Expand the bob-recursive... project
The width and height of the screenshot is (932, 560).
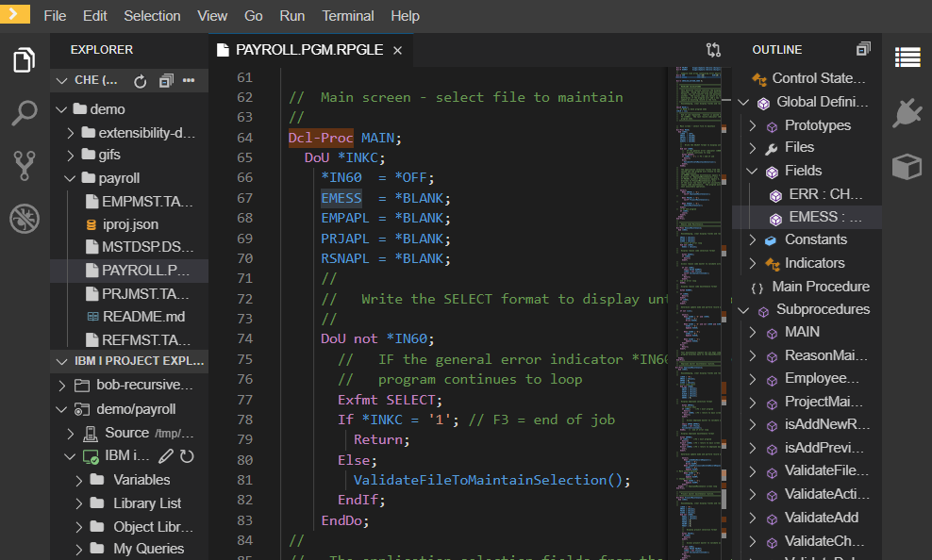[62, 386]
